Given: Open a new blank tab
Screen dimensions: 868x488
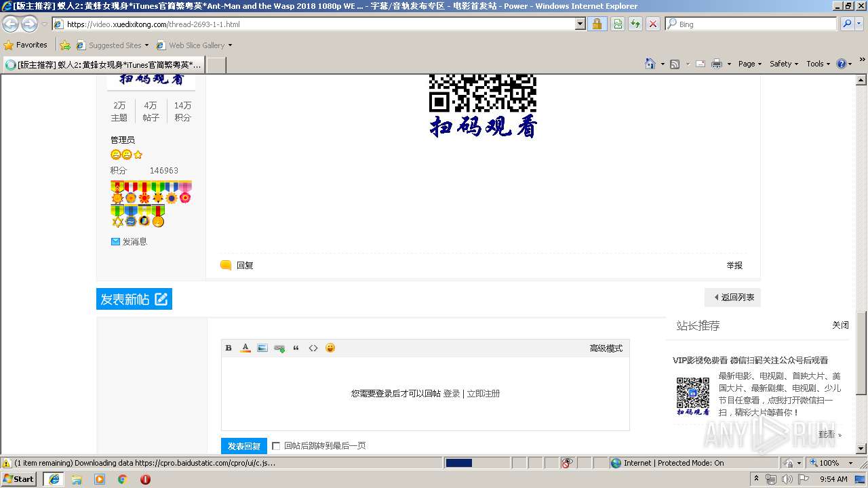Looking at the screenshot, I should pos(216,65).
